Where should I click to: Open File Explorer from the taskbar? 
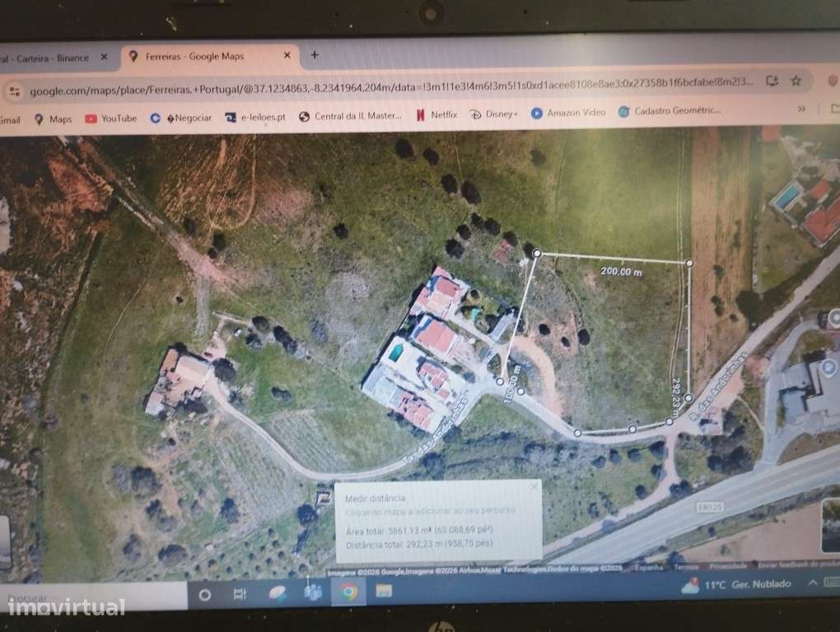pos(384,591)
